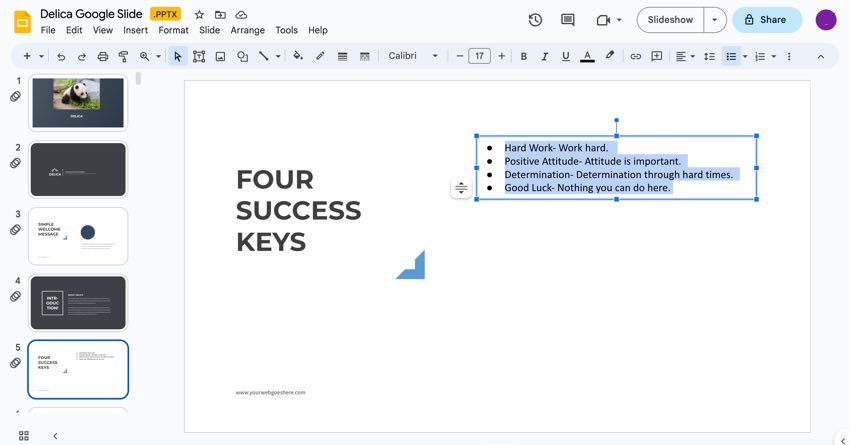Screen dimensions: 850x445
Task: Decrease the font size
Action: pyautogui.click(x=460, y=56)
